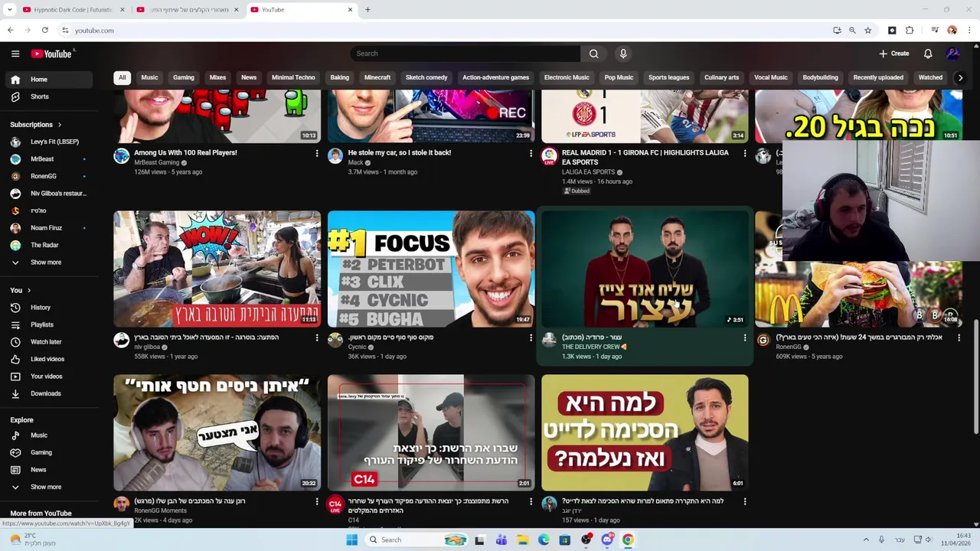Open the notifications bell

click(x=928, y=54)
